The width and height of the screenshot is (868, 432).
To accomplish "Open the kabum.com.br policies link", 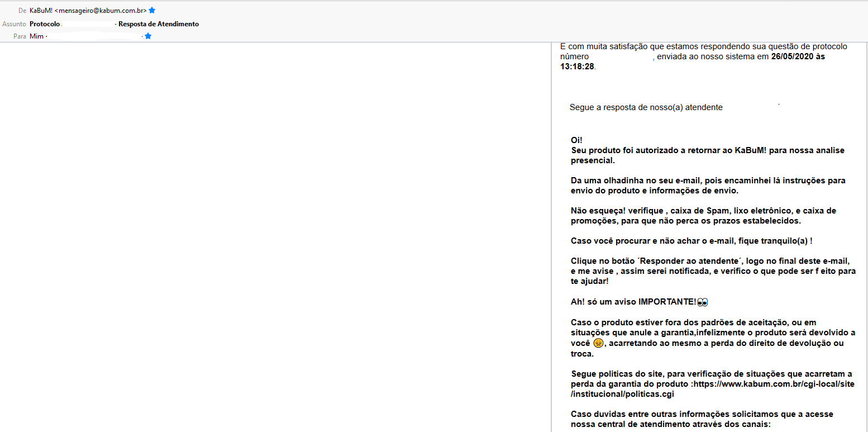I will coord(774,384).
